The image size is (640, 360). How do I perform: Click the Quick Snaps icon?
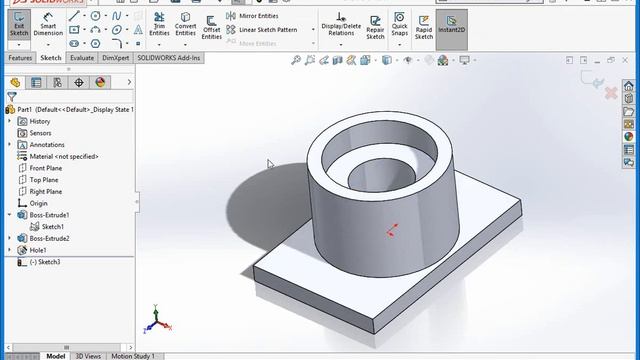tap(399, 24)
